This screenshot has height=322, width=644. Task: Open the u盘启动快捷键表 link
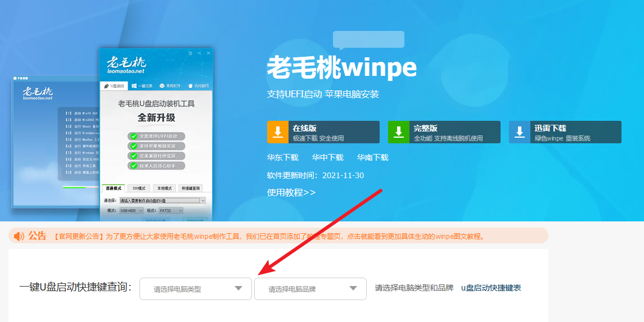[491, 288]
